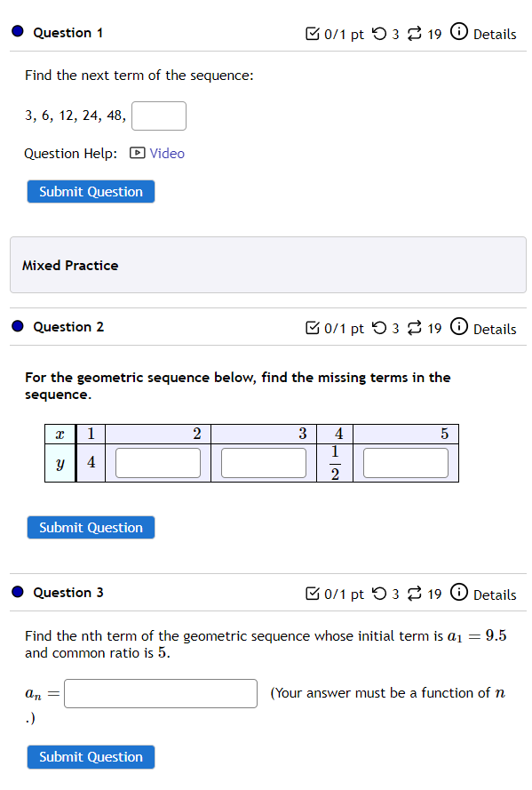Click Submit Question for Question 3
The height and width of the screenshot is (790, 532).
(90, 756)
